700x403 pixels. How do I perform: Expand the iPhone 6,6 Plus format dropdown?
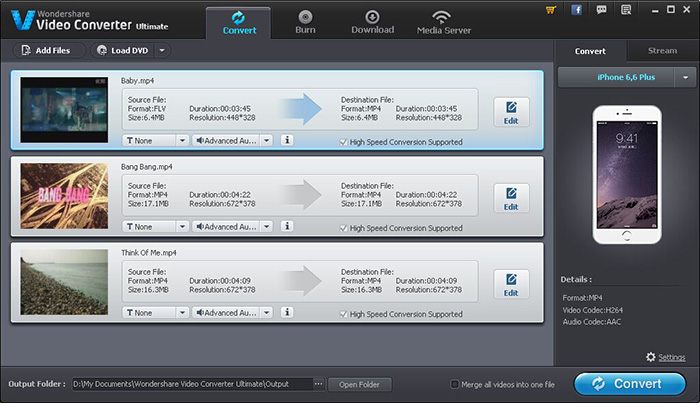(685, 78)
